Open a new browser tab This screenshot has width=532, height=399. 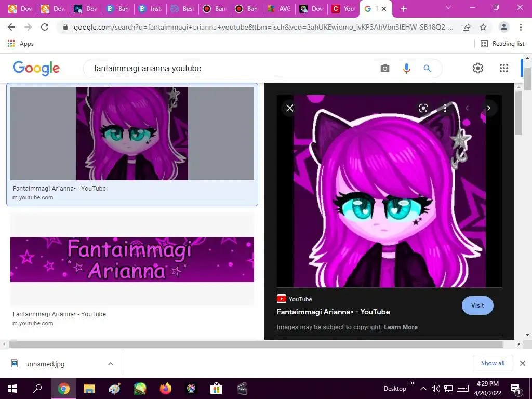403,9
